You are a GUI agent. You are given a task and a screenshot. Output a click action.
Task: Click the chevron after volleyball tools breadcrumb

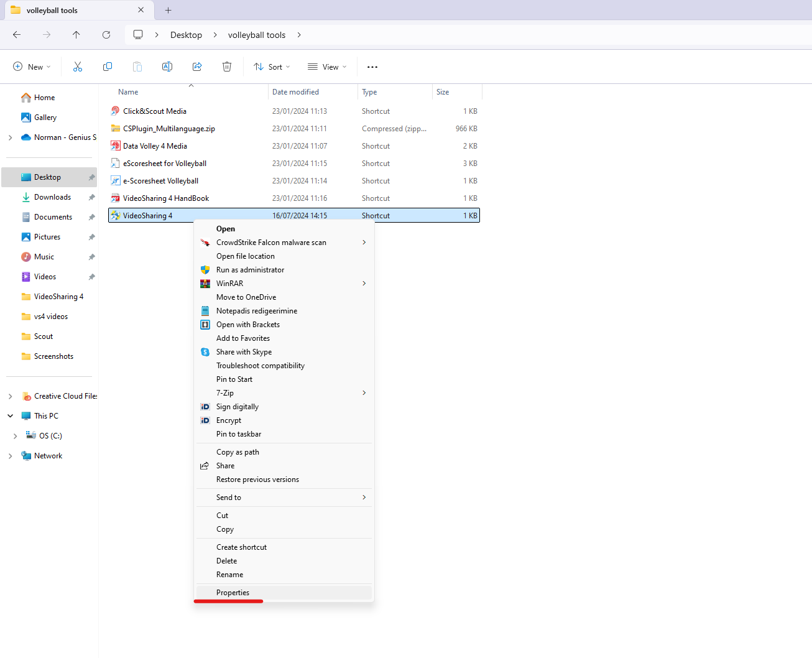pyautogui.click(x=299, y=35)
